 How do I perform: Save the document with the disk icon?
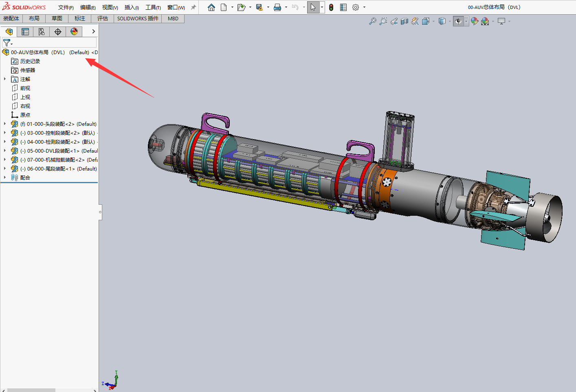point(259,7)
